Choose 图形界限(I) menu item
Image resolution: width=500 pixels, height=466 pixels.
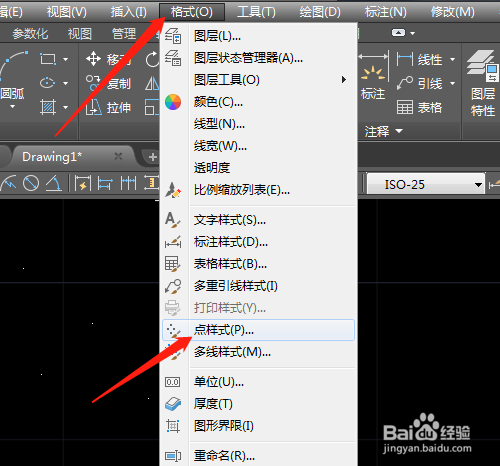pyautogui.click(x=258, y=426)
